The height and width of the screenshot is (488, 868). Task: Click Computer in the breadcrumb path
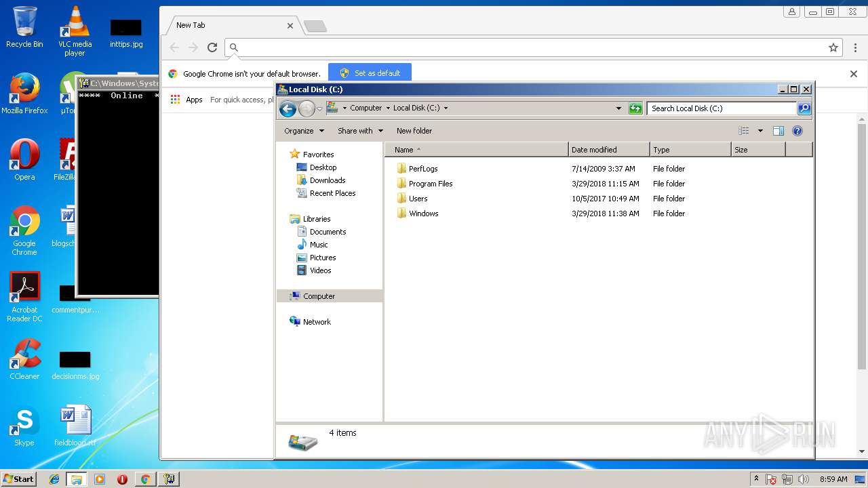pyautogui.click(x=366, y=108)
